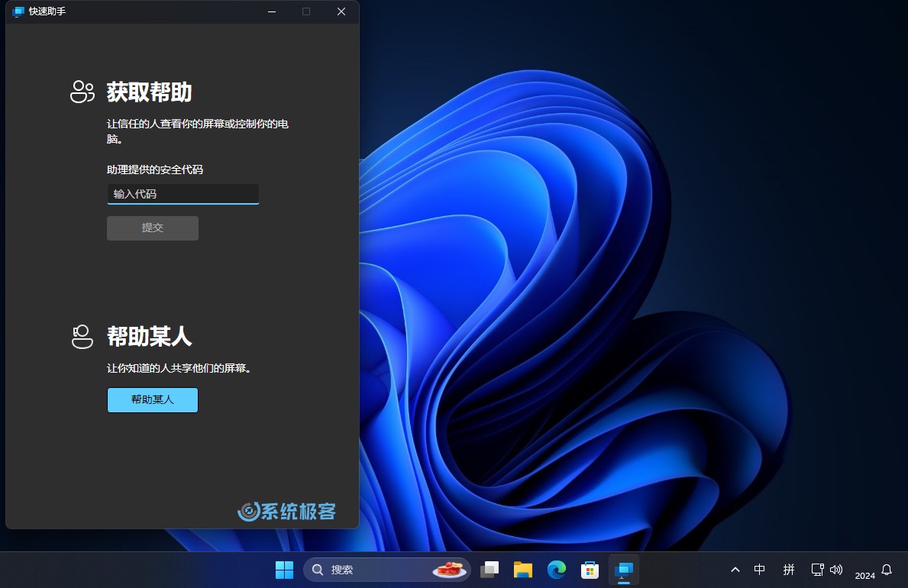Click the 帮助某人 person icon above the button
The width and height of the screenshot is (908, 588).
(x=82, y=337)
